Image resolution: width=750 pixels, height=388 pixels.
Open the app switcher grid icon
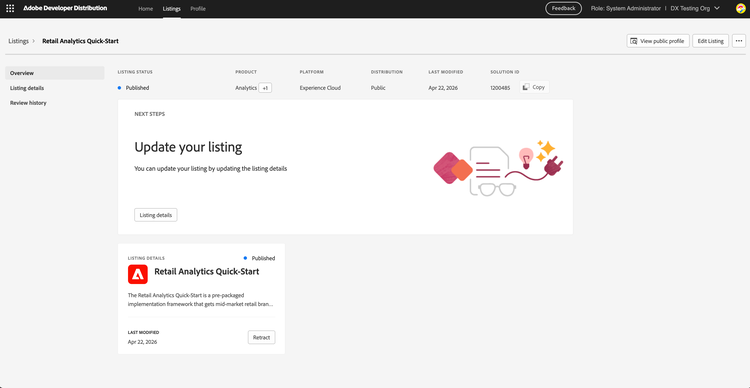tap(10, 9)
